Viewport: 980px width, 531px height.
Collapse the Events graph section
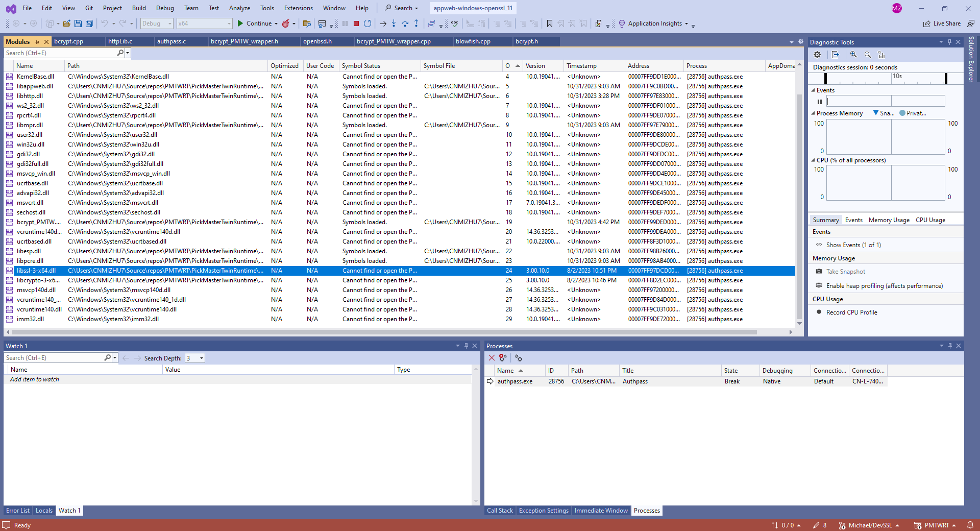(814, 90)
